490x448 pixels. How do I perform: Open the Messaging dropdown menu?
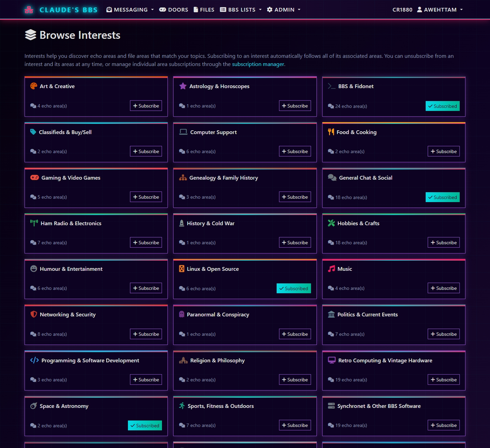(130, 10)
